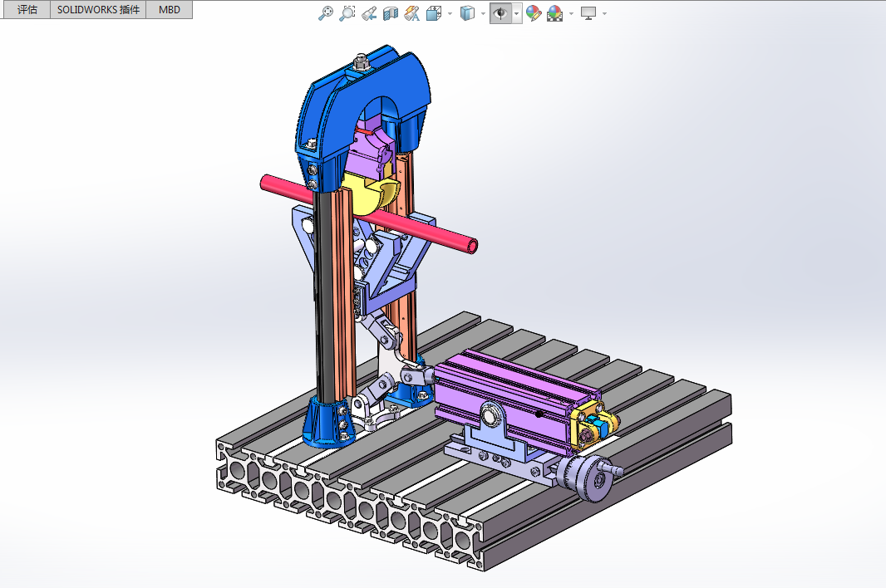886x588 pixels.
Task: Switch to the MBD tab
Action: click(170, 10)
